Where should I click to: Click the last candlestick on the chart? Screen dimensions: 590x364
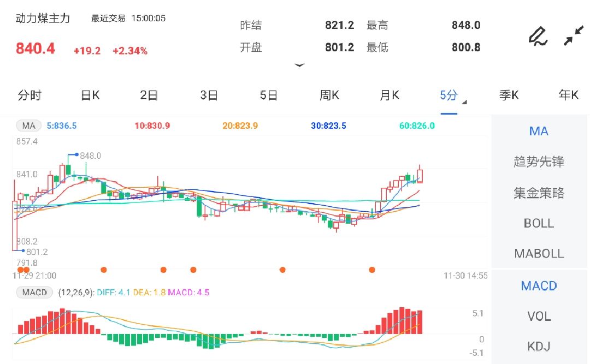click(x=420, y=175)
